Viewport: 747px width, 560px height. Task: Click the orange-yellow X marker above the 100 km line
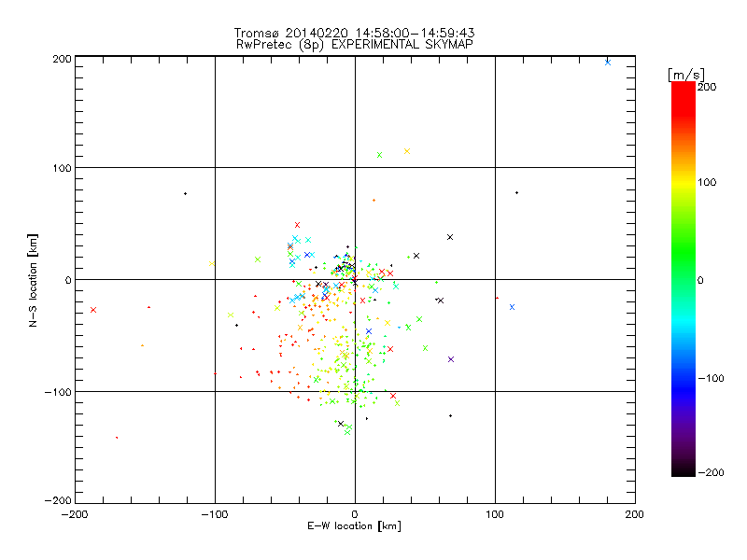point(407,151)
